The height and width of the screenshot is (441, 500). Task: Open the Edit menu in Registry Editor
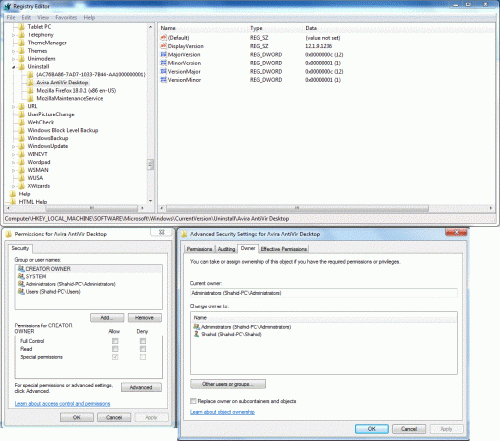coord(26,17)
